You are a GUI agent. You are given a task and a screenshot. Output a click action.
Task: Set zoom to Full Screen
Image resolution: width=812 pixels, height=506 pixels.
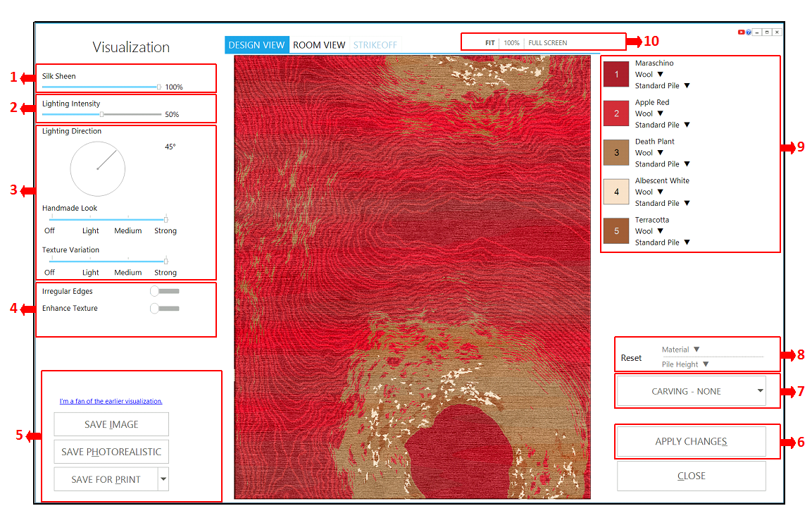(547, 43)
